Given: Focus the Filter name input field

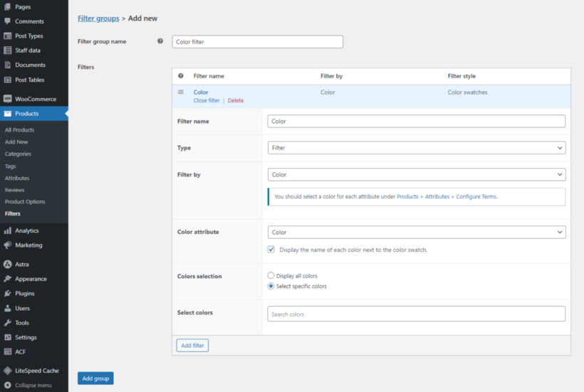Looking at the screenshot, I should (417, 121).
